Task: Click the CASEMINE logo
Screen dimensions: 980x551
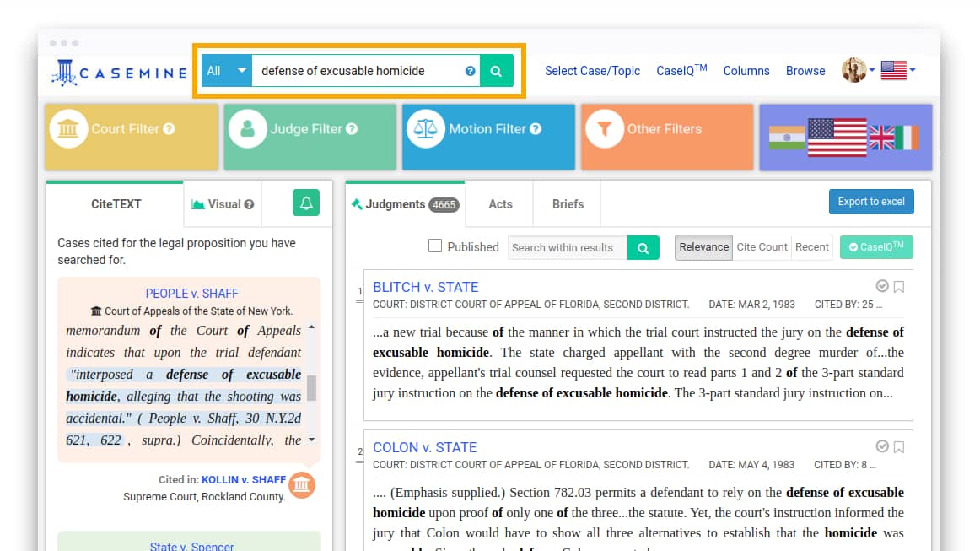Action: [x=119, y=73]
